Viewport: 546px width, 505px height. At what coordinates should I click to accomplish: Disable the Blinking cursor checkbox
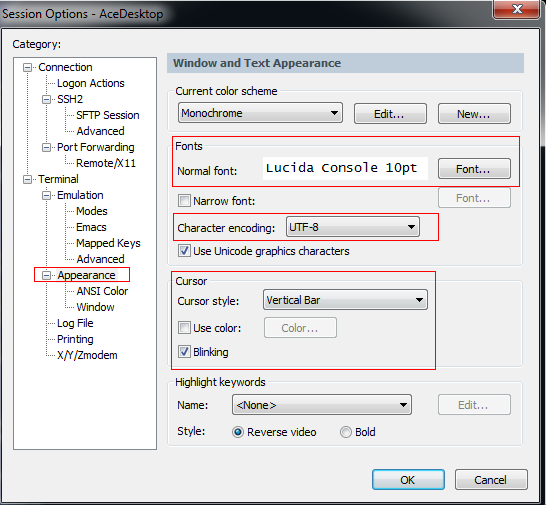pyautogui.click(x=184, y=352)
